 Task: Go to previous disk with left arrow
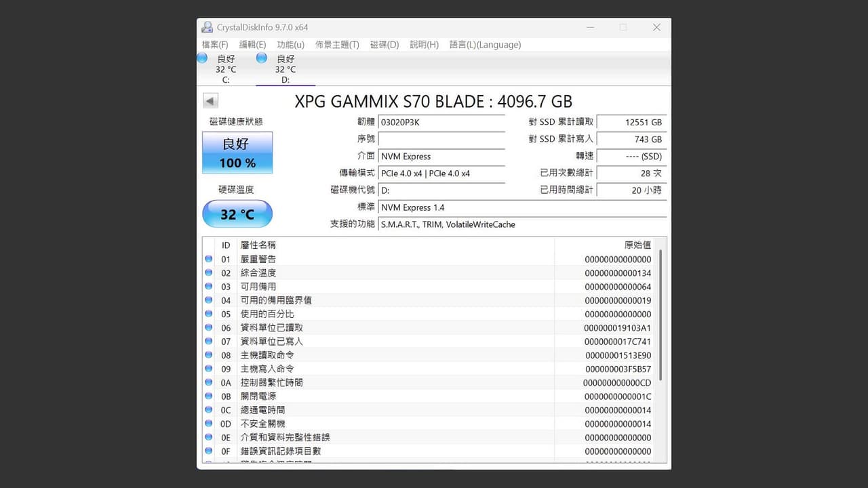210,101
